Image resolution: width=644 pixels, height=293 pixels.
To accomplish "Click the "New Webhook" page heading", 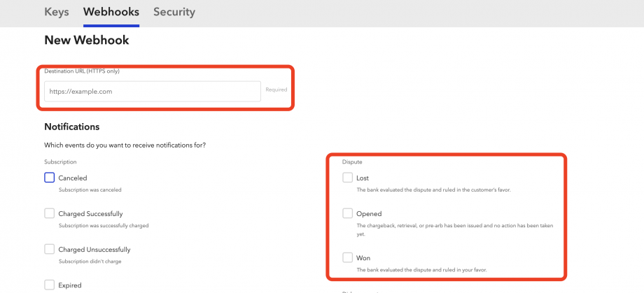I will tap(87, 41).
